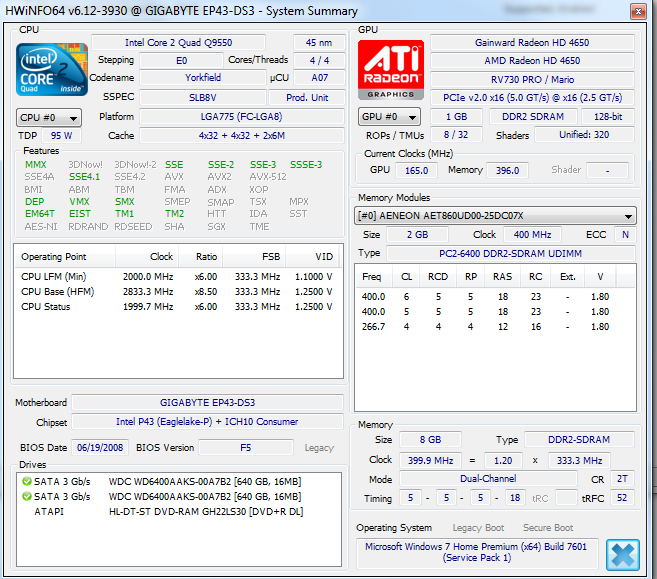Viewport: 657px width, 579px height.
Task: Click the Yorkfield codename field
Action: [x=203, y=78]
